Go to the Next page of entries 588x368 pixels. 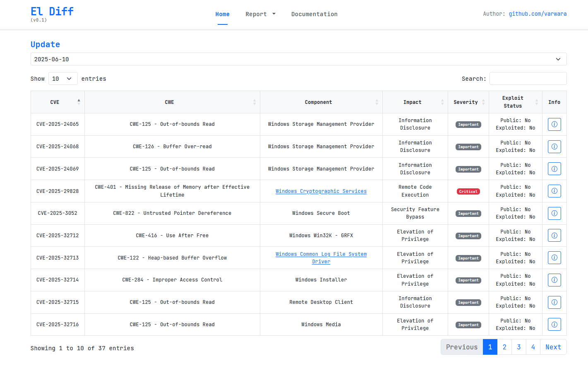coord(553,347)
